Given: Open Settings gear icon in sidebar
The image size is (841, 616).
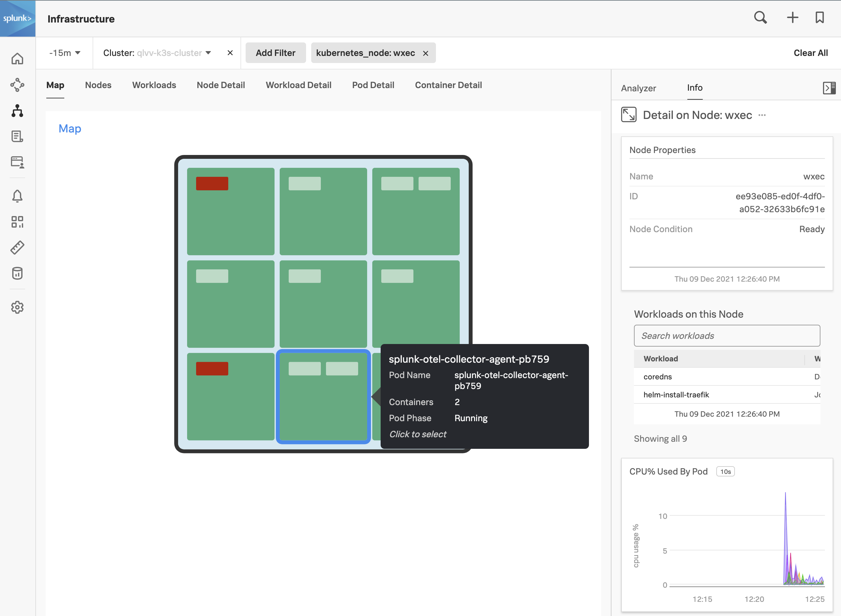Looking at the screenshot, I should (17, 307).
